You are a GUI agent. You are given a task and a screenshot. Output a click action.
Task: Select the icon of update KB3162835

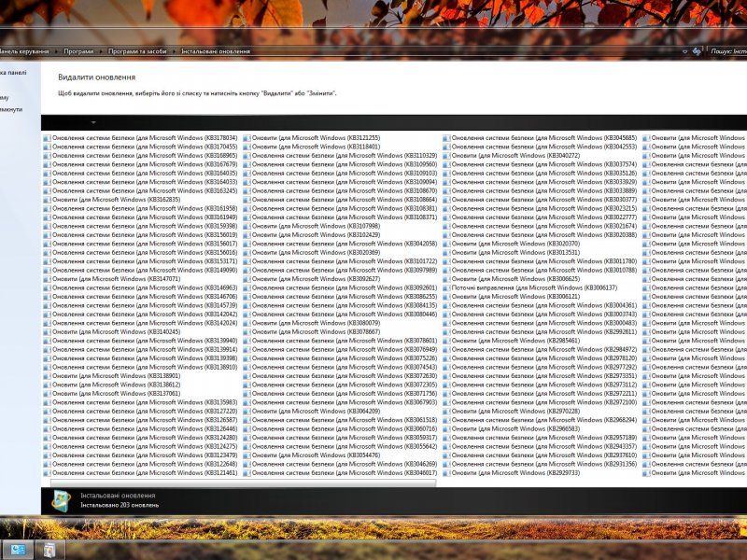point(47,200)
